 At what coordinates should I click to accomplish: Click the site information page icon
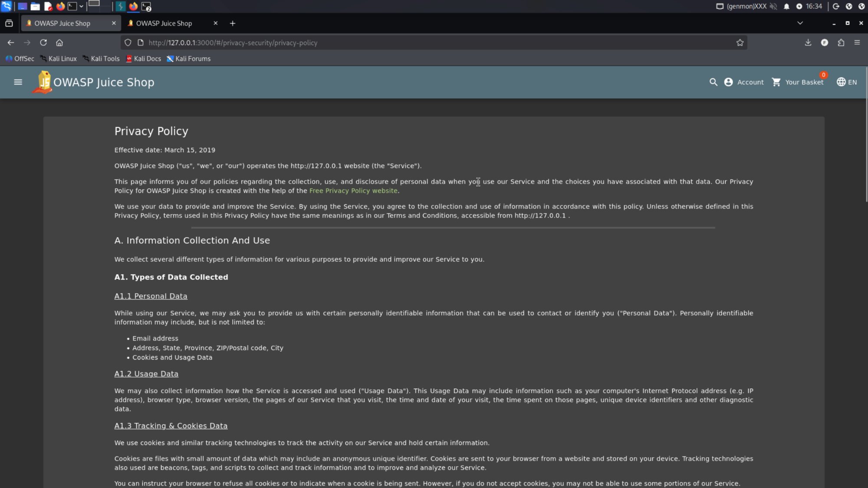pyautogui.click(x=140, y=43)
